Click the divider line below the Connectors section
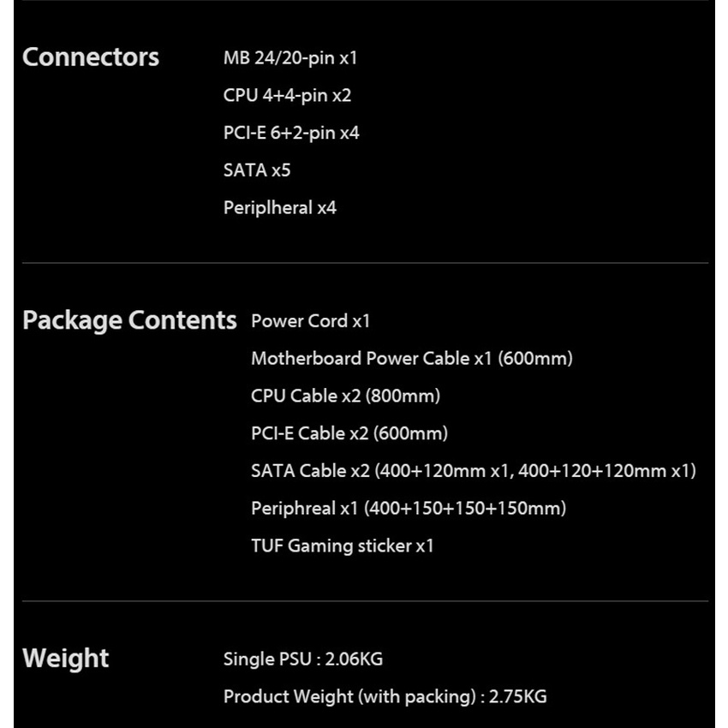The width and height of the screenshot is (728, 728). click(x=365, y=262)
